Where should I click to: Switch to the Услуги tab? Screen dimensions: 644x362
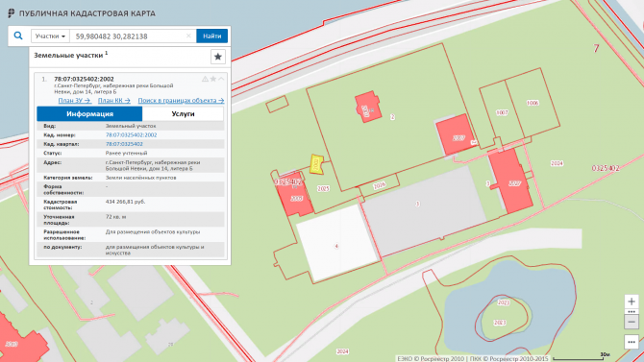pos(183,113)
